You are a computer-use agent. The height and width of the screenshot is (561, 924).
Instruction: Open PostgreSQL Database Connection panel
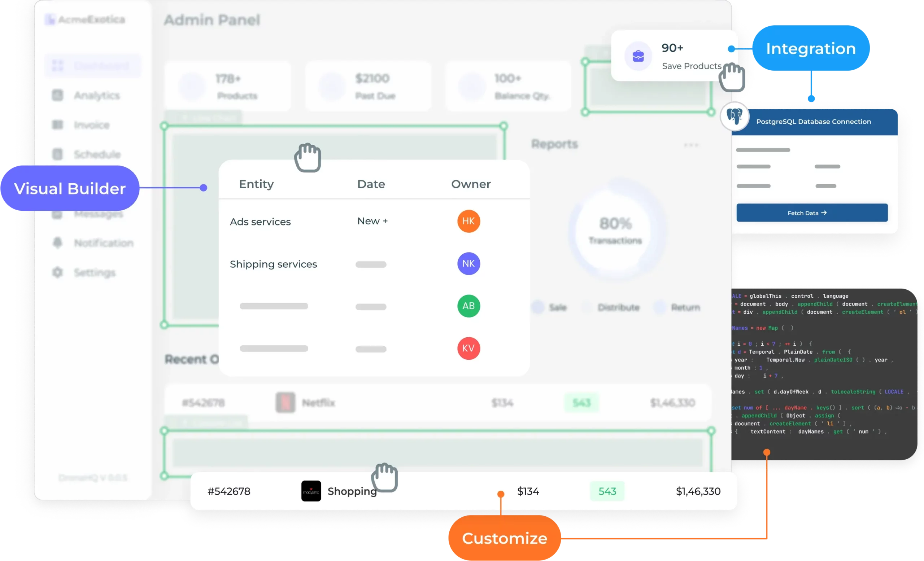point(813,122)
